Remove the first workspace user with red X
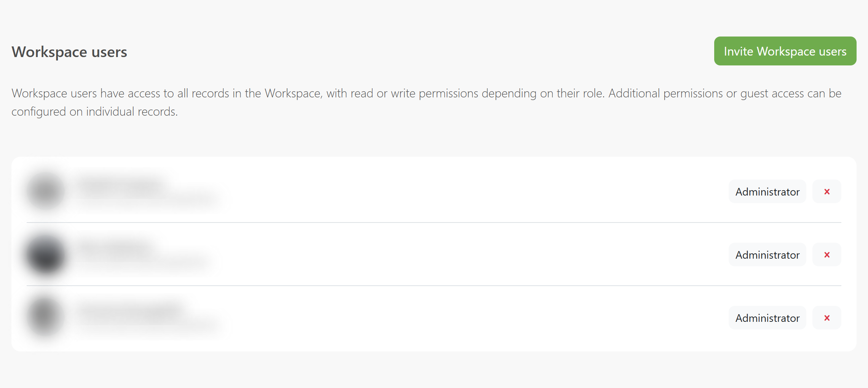Screen dimensions: 868x388 click(827, 191)
